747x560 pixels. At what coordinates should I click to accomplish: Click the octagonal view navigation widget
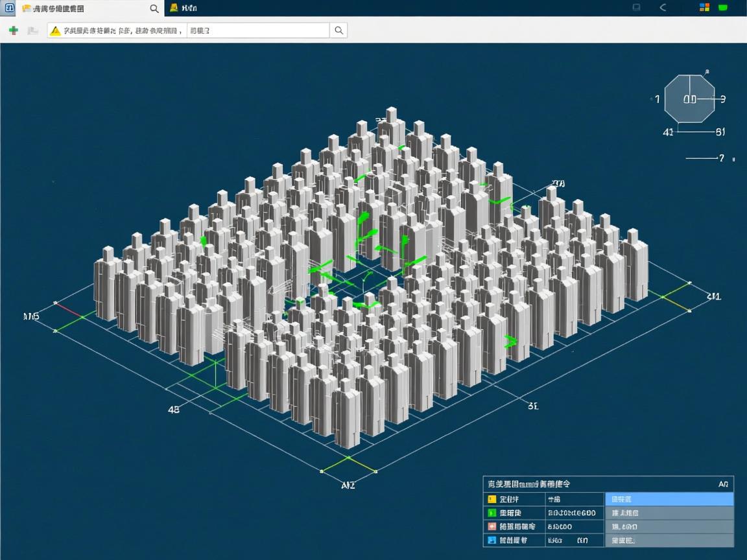[690, 99]
